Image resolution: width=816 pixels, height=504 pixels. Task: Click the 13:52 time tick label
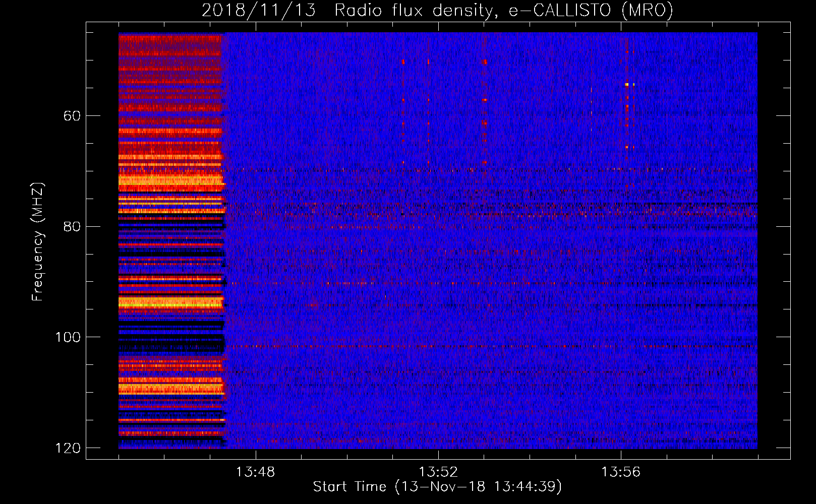coord(438,472)
